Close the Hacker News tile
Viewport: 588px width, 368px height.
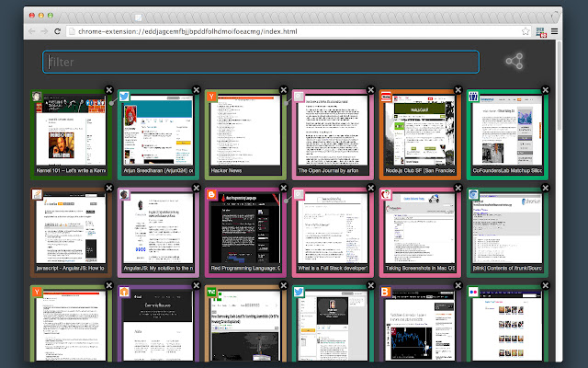point(284,90)
